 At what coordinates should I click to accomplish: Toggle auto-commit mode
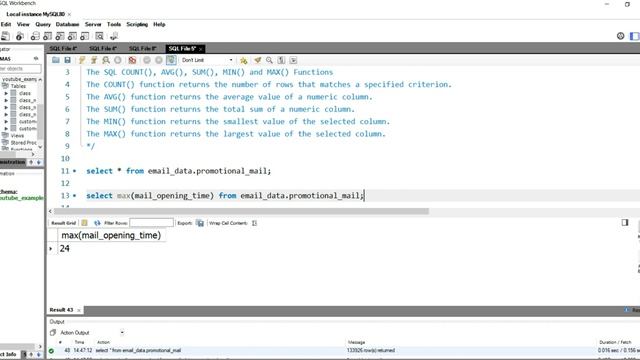(x=171, y=60)
